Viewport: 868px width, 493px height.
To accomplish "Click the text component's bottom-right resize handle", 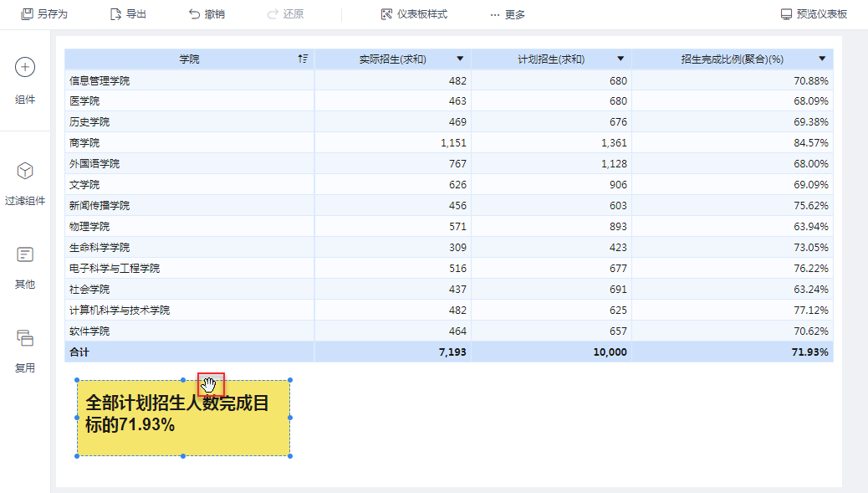I will click(291, 456).
